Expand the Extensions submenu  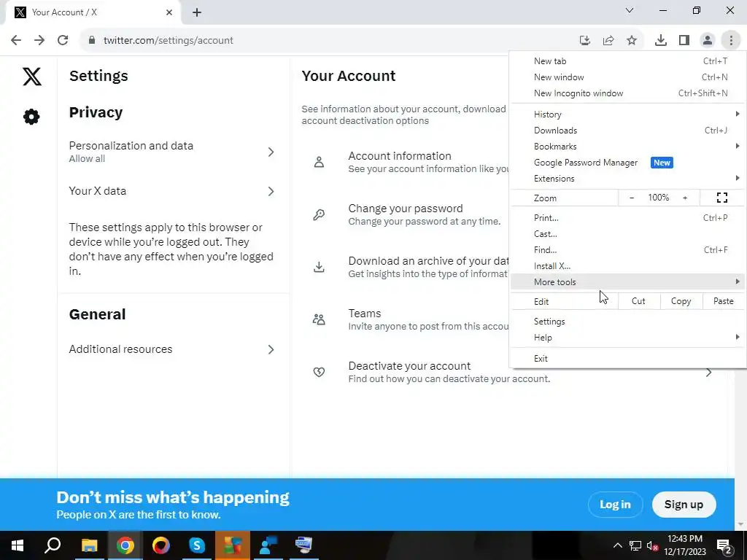[627, 179]
